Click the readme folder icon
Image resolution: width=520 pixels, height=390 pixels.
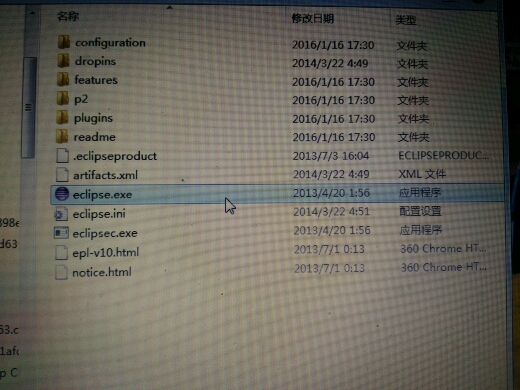tap(62, 136)
